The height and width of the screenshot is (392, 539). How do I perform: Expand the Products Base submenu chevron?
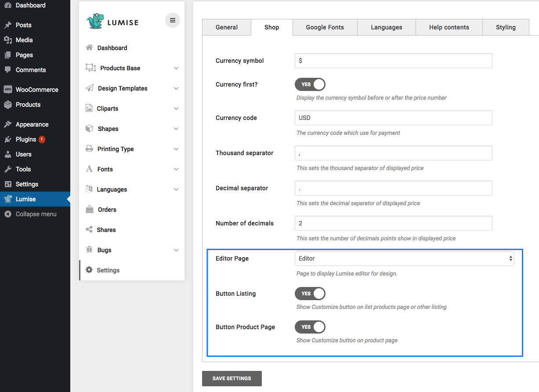tap(176, 68)
